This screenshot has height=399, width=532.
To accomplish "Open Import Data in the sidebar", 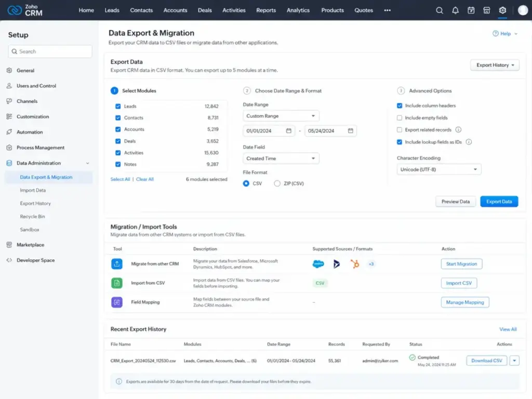I will click(x=33, y=190).
